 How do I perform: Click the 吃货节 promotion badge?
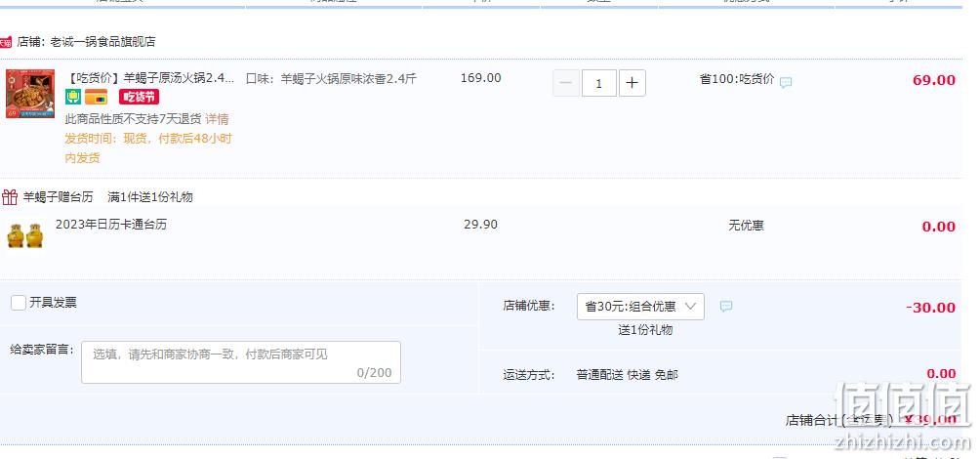pyautogui.click(x=139, y=97)
